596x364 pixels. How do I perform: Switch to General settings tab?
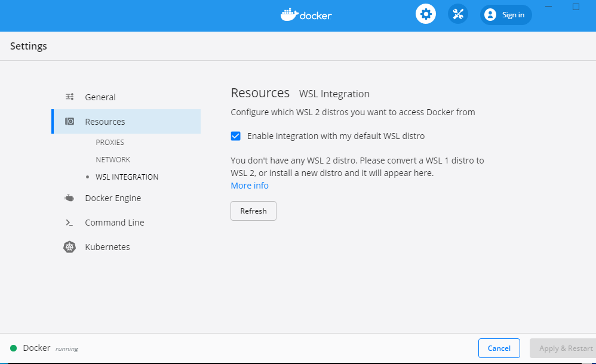pos(100,97)
